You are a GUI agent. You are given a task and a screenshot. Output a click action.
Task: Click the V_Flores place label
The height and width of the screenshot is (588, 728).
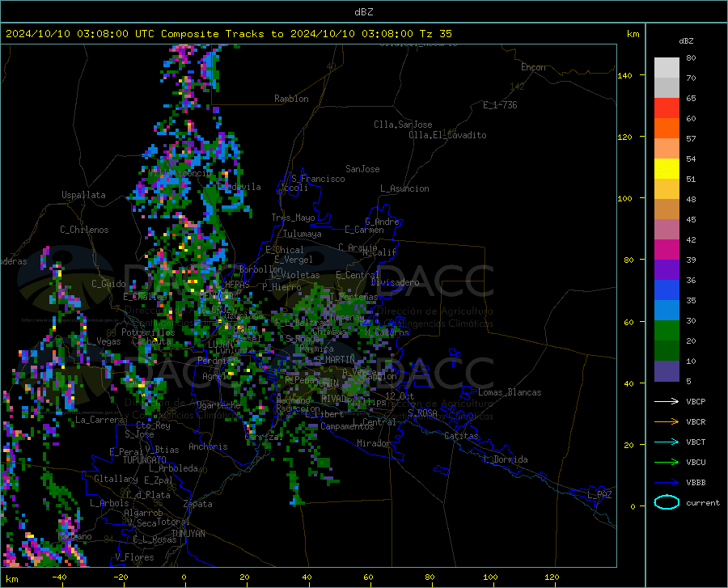coord(134,557)
